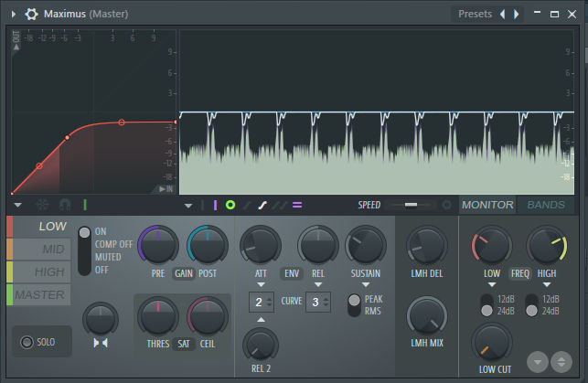Step the release curve value 3

318,302
